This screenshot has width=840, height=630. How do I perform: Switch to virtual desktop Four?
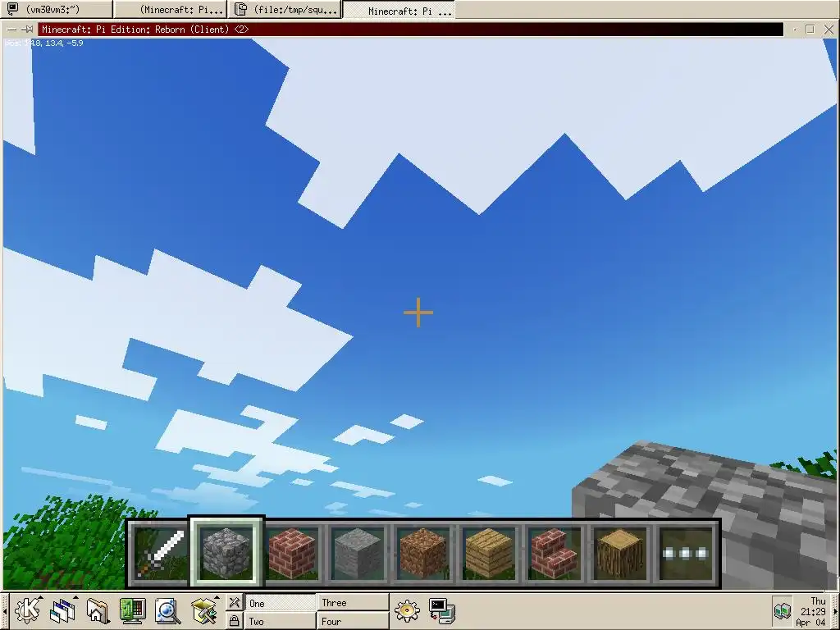coord(353,622)
